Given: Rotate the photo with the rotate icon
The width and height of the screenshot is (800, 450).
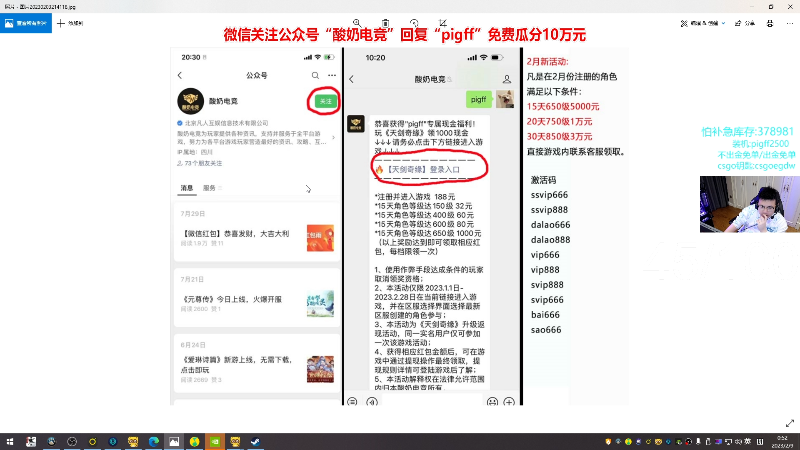Looking at the screenshot, I should coord(414,23).
